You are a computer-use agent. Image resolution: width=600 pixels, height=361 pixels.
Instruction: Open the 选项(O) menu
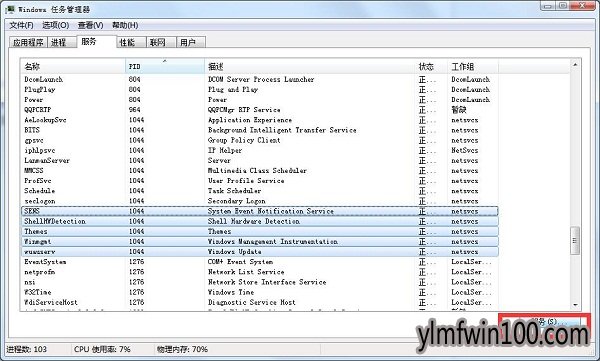point(55,25)
